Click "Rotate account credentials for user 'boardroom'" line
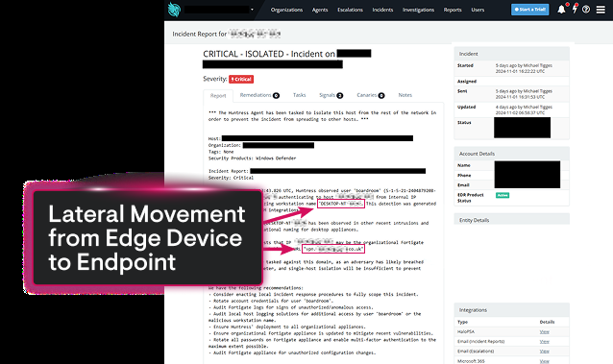This screenshot has height=364, width=613. 271,301
